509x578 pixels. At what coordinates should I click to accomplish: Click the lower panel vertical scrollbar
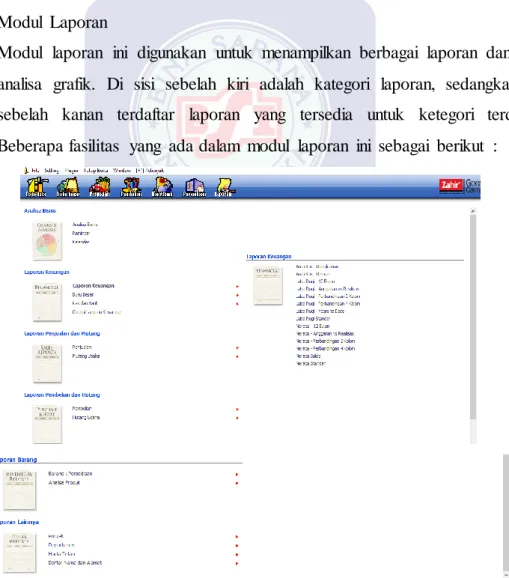click(x=506, y=512)
